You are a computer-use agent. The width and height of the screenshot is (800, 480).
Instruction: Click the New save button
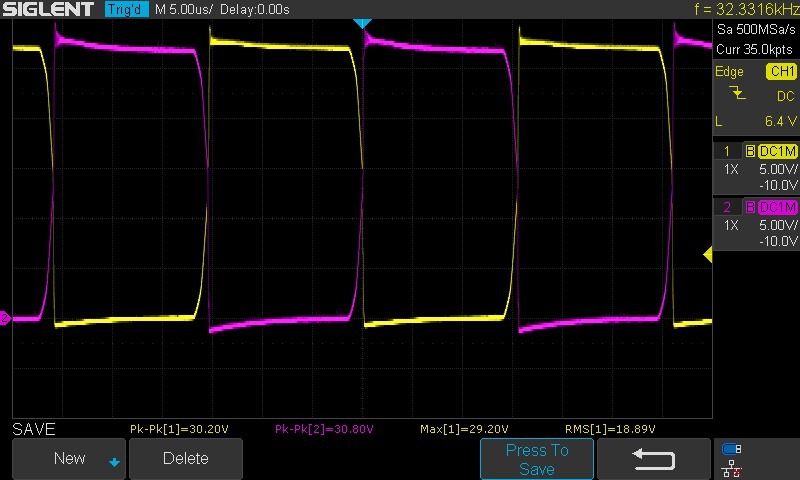point(68,459)
